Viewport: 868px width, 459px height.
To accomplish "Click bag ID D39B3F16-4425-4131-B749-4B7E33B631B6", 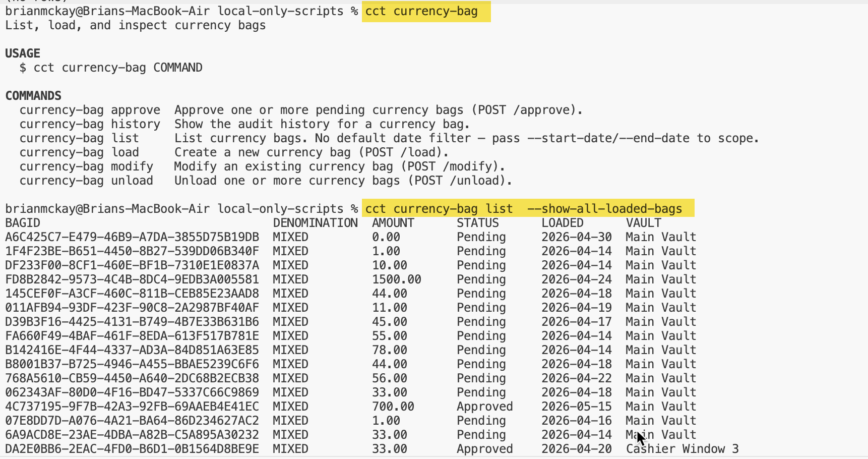I will [x=132, y=322].
